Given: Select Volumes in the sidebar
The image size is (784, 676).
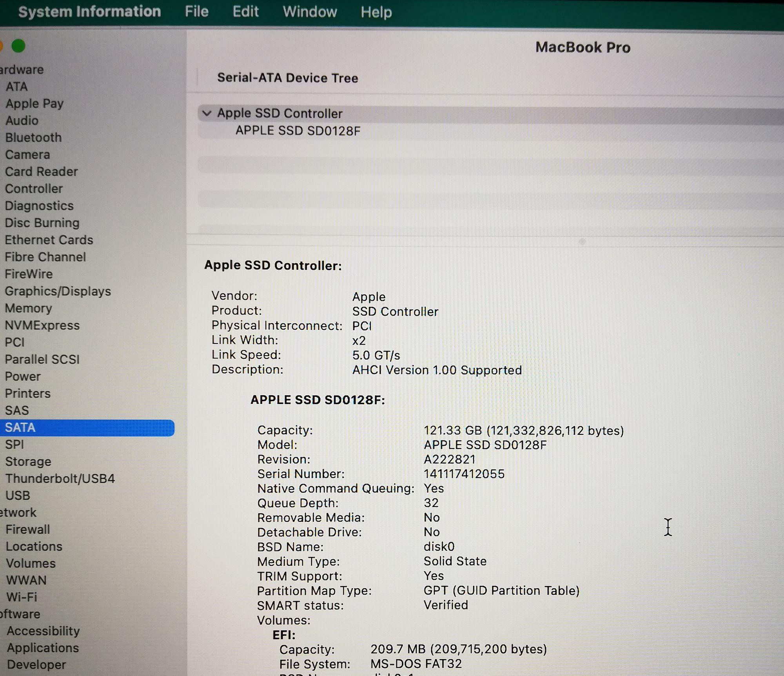Looking at the screenshot, I should pyautogui.click(x=31, y=563).
